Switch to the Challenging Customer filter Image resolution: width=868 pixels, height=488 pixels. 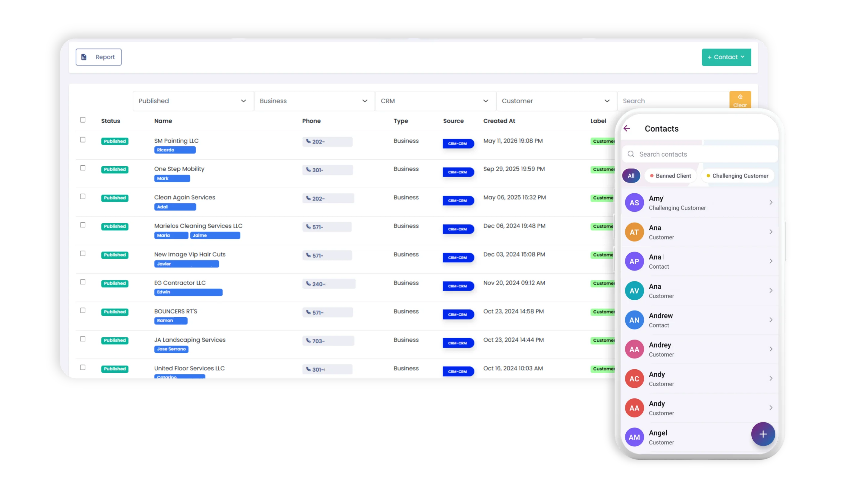coord(737,176)
